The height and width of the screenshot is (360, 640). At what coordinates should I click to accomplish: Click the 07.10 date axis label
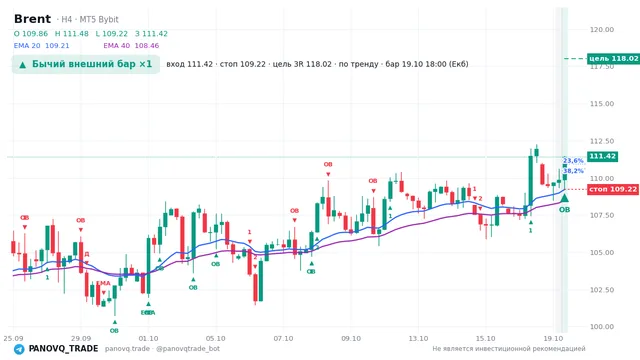point(283,339)
